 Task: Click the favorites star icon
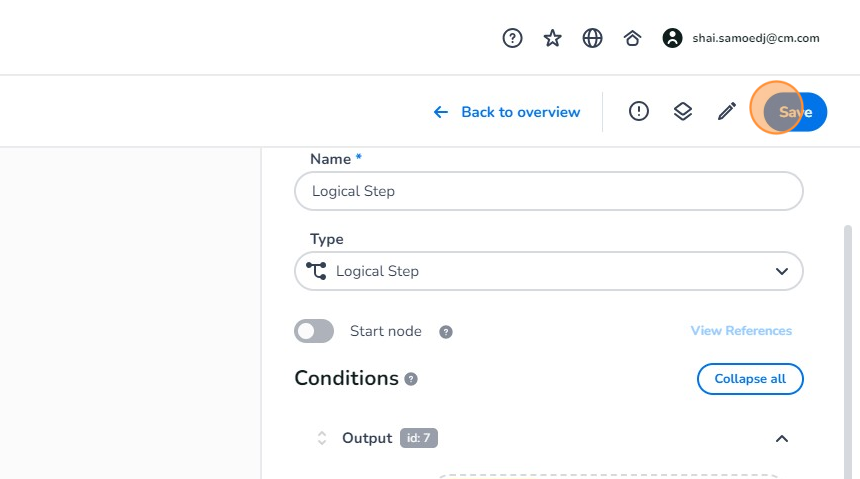coord(552,38)
